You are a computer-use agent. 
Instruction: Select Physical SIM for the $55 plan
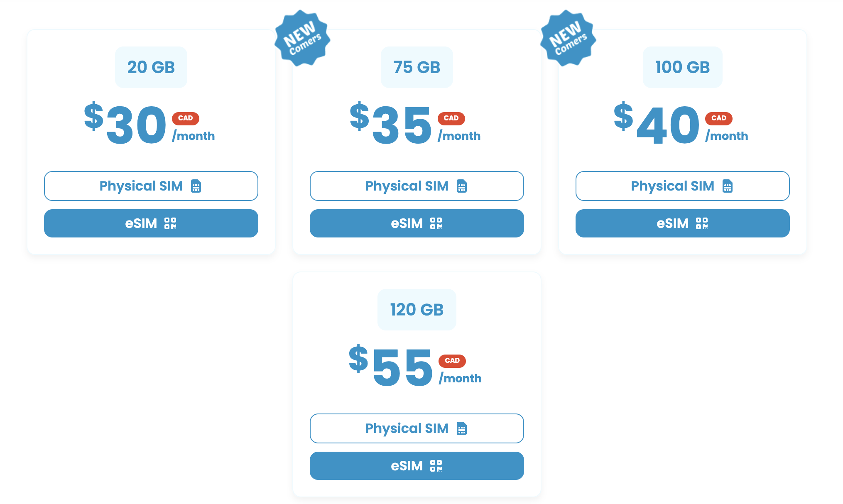[x=417, y=428]
